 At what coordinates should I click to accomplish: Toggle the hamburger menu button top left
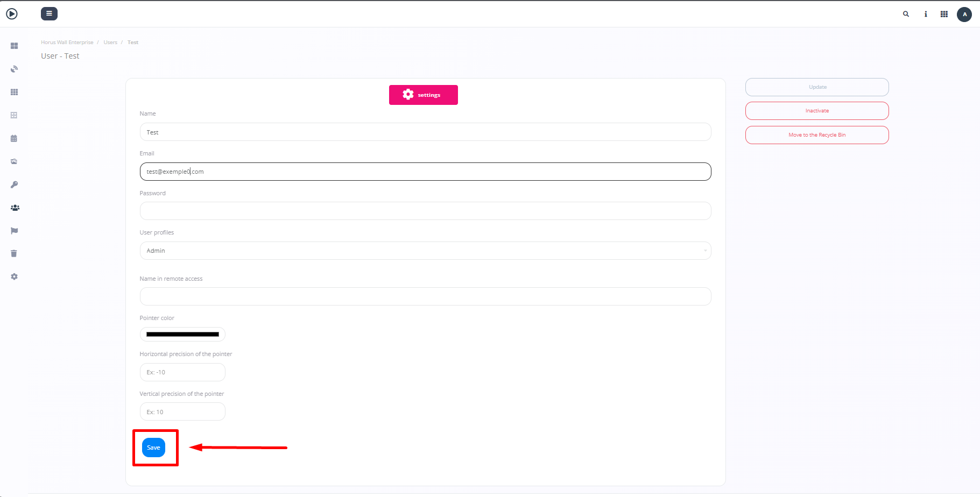coord(49,13)
